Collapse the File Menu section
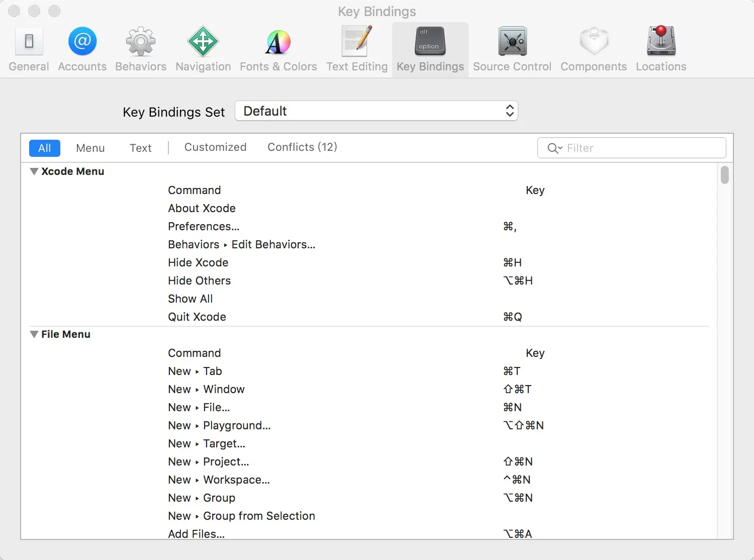This screenshot has width=754, height=560. tap(34, 334)
